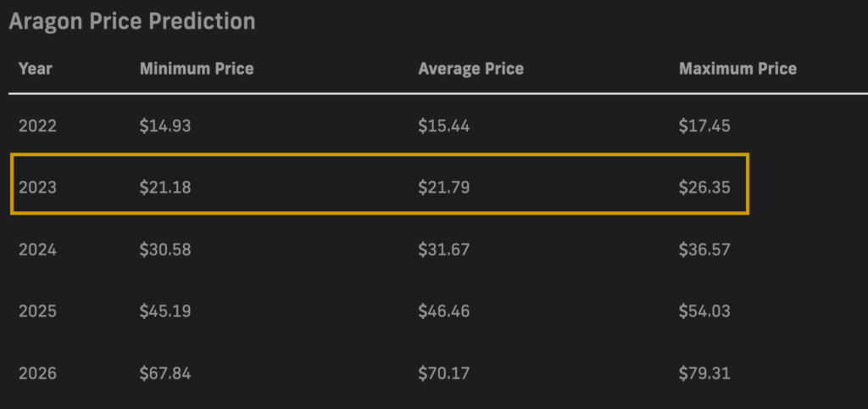Select the $17.45 maximum price cell
868x409 pixels.
coord(704,126)
